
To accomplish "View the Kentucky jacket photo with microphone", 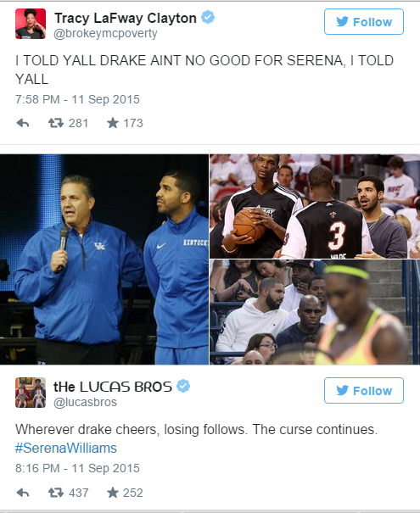I will (x=104, y=259).
